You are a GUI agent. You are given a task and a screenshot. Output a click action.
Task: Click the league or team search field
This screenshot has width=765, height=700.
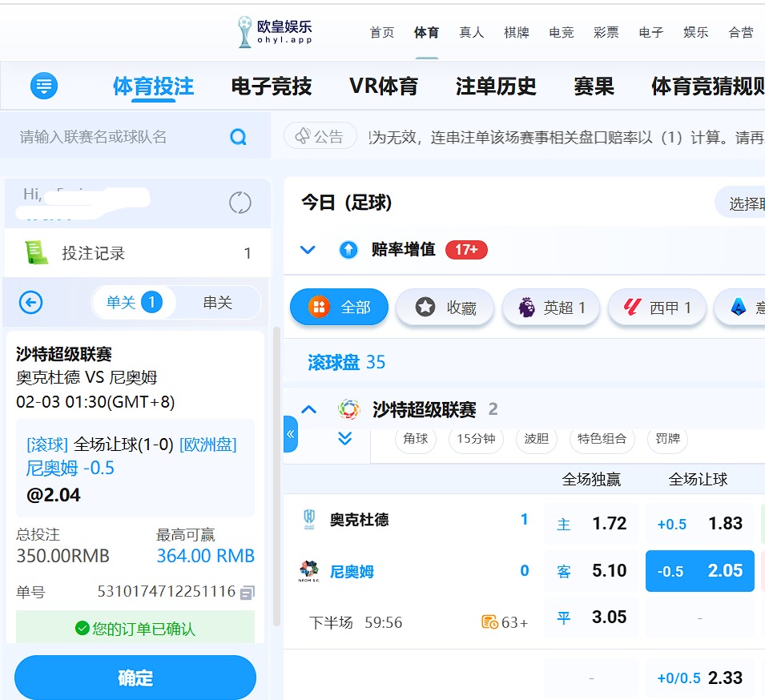click(x=120, y=137)
